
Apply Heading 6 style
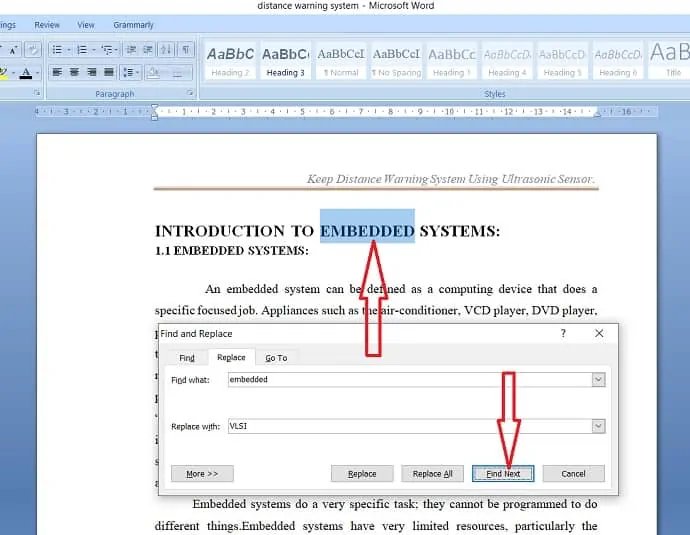tap(618, 61)
